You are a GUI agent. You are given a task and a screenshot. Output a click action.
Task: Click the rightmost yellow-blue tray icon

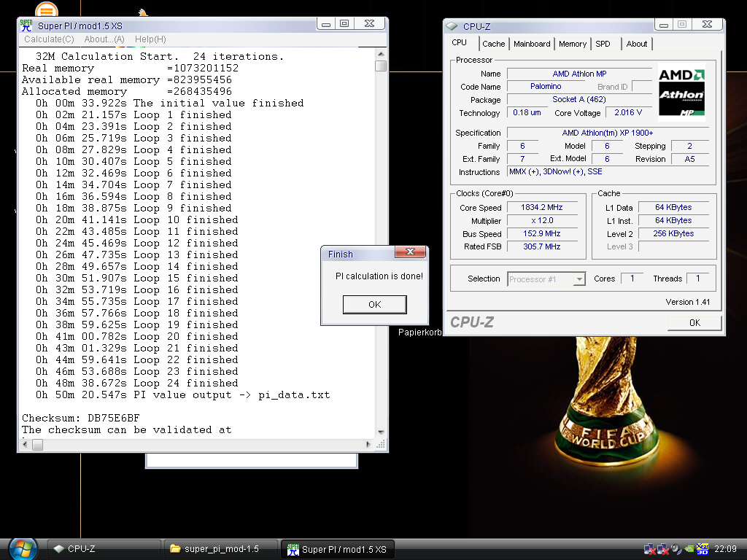click(703, 549)
